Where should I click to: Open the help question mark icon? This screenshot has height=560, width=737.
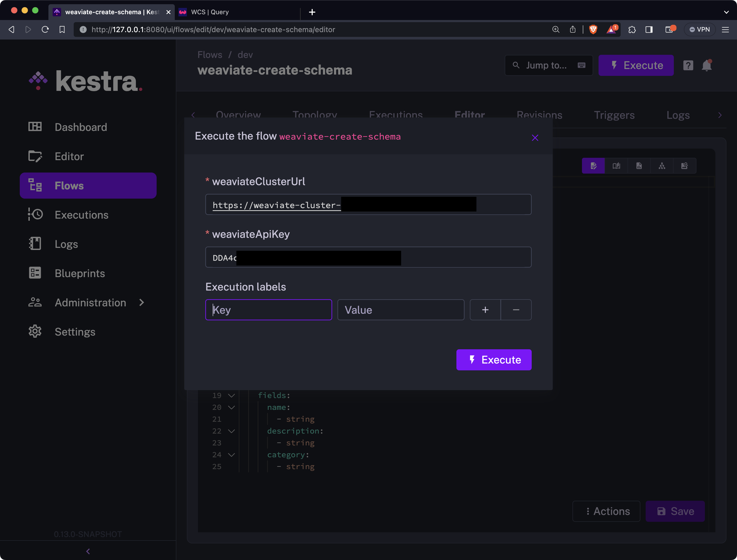click(x=688, y=65)
